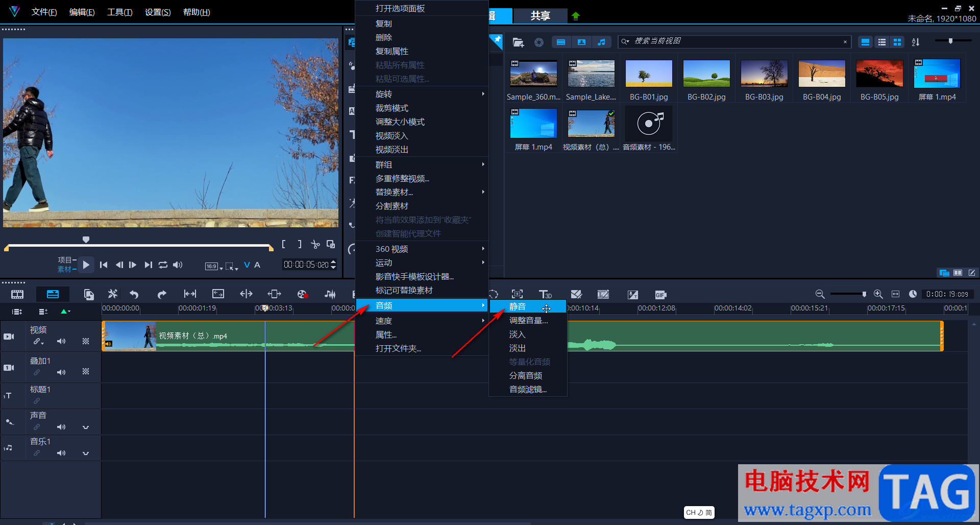Click the redo arrow in timeline toolbar
The height and width of the screenshot is (525, 980).
[x=162, y=294]
